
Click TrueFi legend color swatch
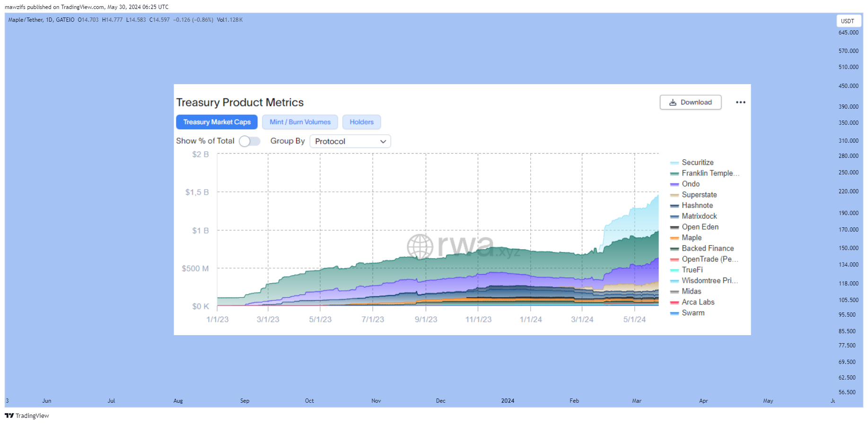[675, 270]
